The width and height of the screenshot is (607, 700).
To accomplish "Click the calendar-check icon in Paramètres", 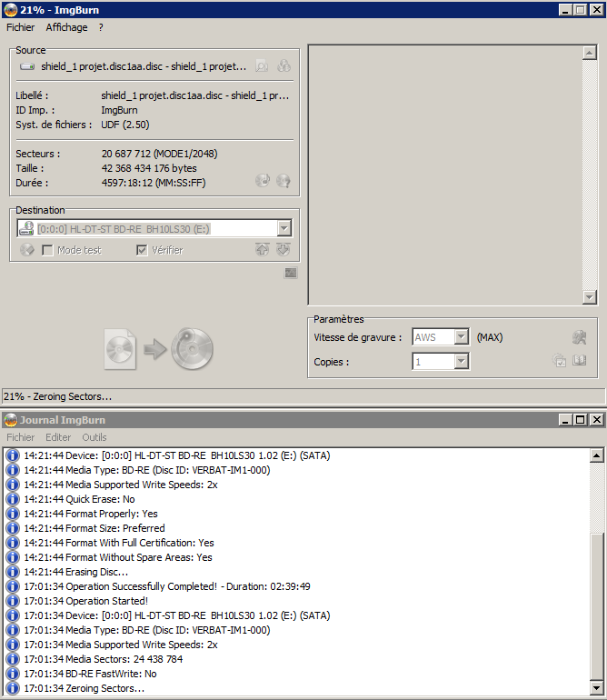I will pos(559,360).
